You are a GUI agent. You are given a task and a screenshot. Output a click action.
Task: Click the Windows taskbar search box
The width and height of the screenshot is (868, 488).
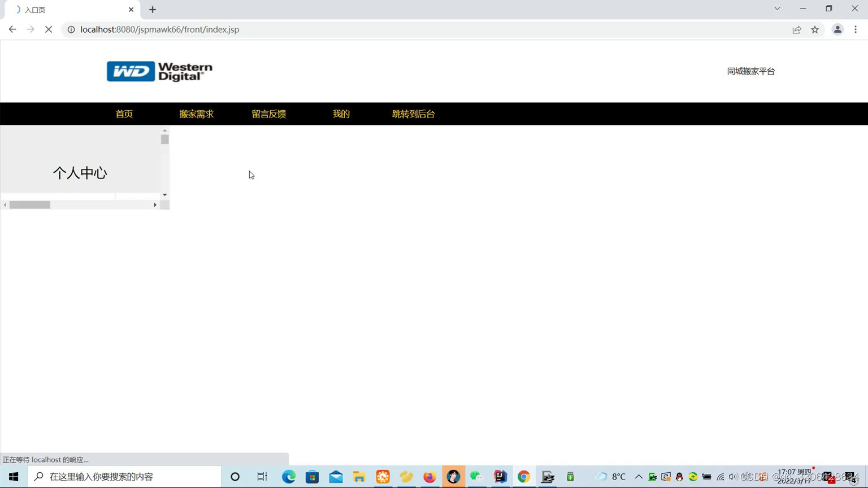click(x=124, y=477)
